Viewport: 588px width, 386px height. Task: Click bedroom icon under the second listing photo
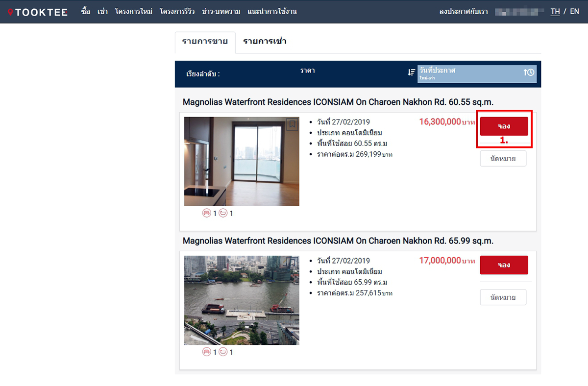click(x=207, y=352)
